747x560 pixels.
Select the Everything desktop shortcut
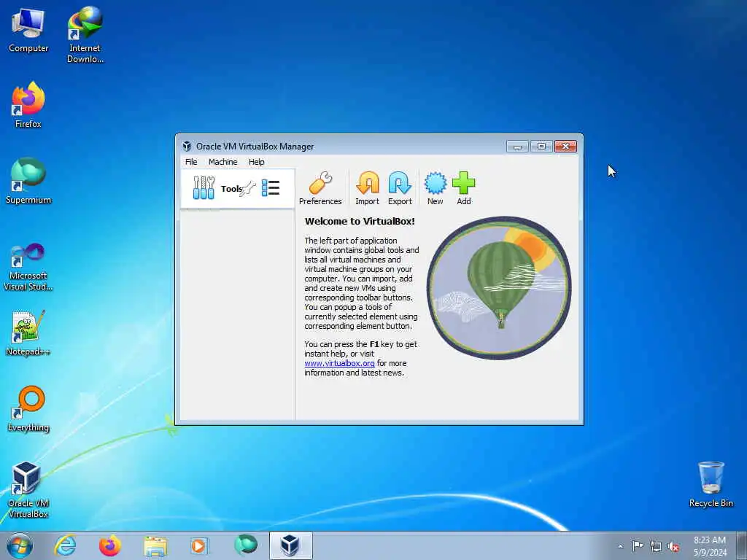click(28, 409)
